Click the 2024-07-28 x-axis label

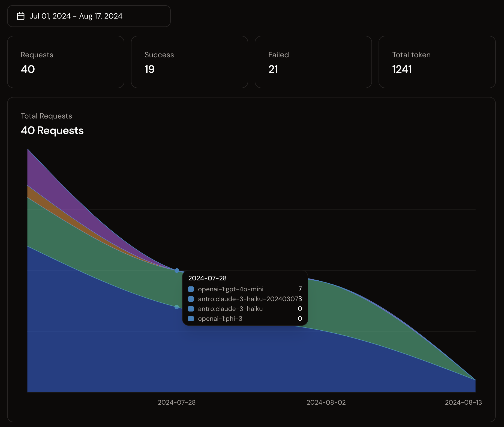[176, 402]
